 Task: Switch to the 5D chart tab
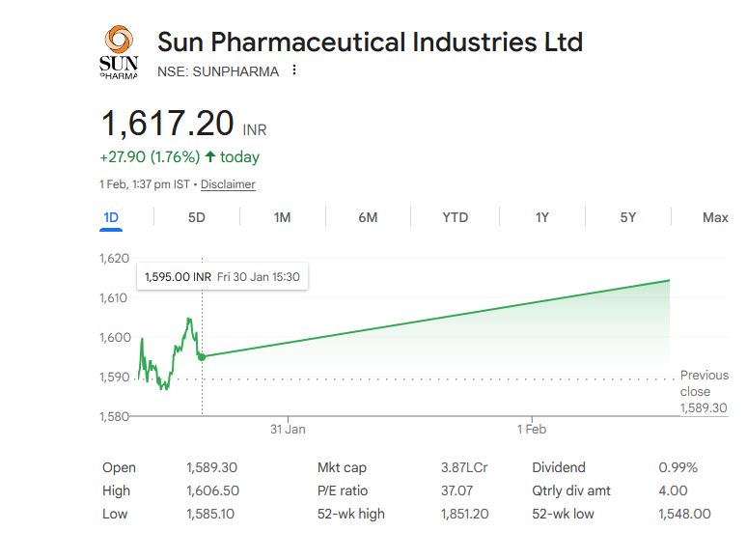[197, 217]
